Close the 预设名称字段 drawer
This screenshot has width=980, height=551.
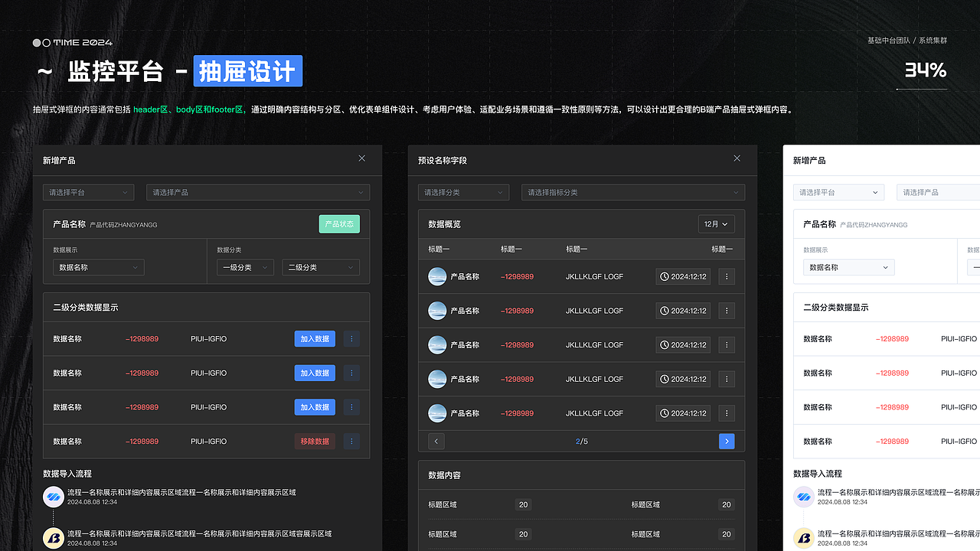(x=737, y=158)
